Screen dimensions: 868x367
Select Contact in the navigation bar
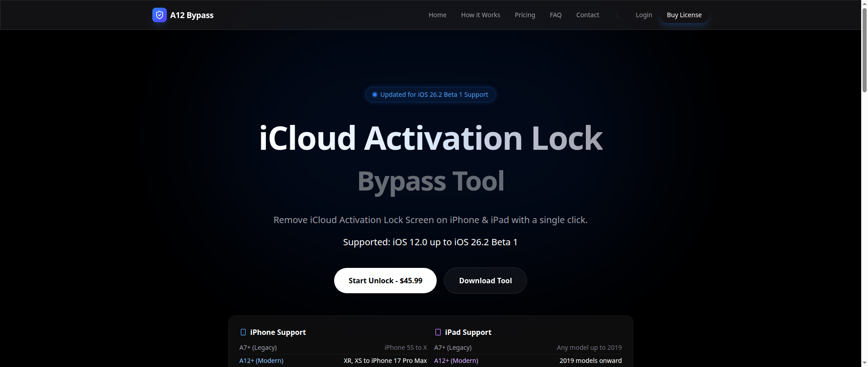(587, 15)
